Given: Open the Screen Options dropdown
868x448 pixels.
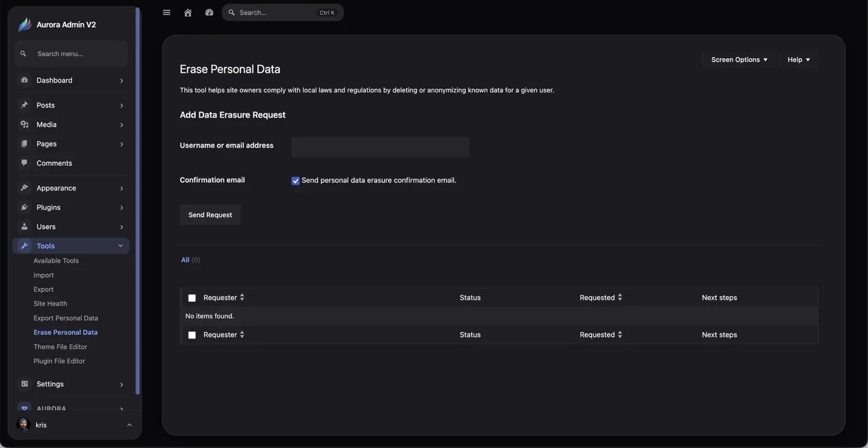Looking at the screenshot, I should (739, 60).
